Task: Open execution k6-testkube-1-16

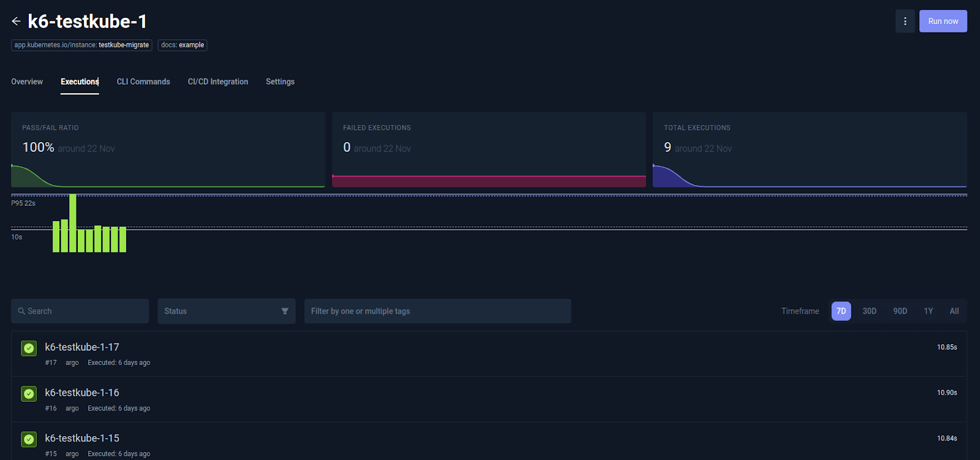Action: tap(489, 399)
